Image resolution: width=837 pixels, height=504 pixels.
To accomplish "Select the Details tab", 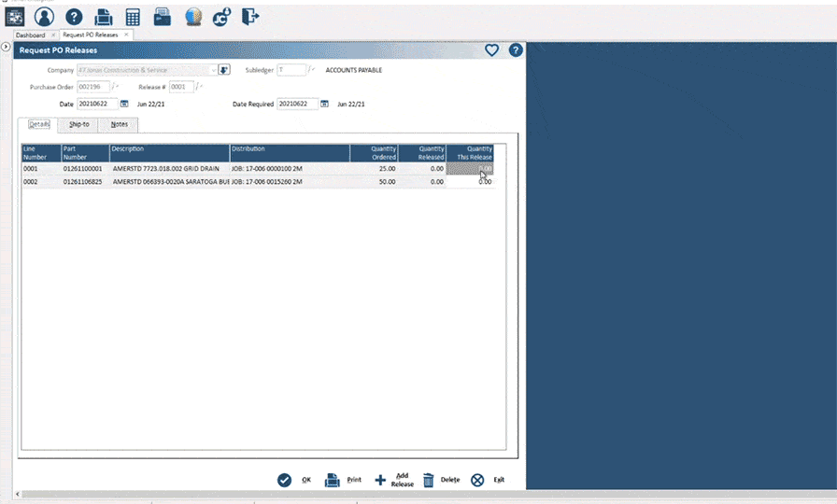I will tap(39, 124).
